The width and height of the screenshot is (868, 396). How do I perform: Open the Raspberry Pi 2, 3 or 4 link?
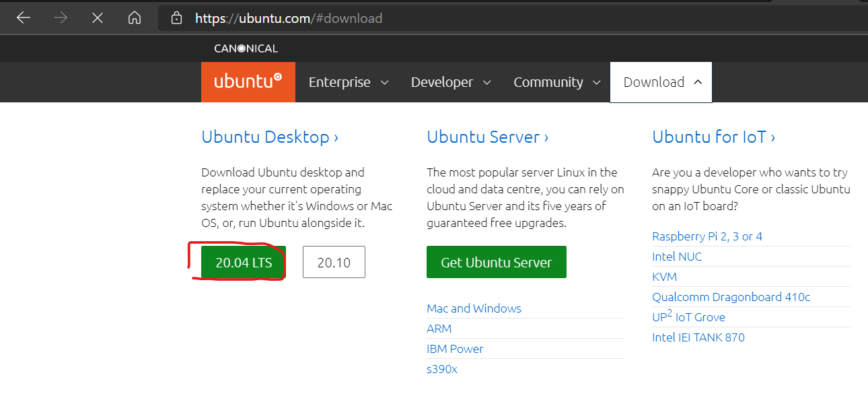[707, 236]
